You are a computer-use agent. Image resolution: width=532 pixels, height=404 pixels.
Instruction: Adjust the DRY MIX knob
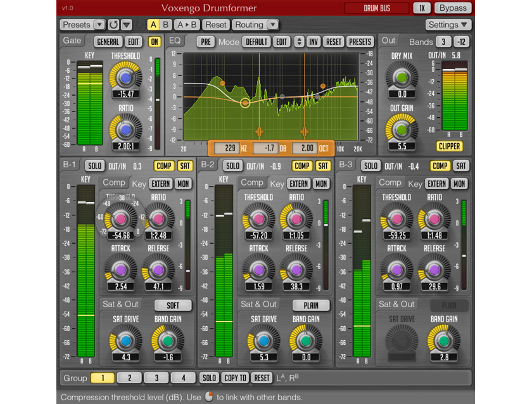[x=402, y=78]
